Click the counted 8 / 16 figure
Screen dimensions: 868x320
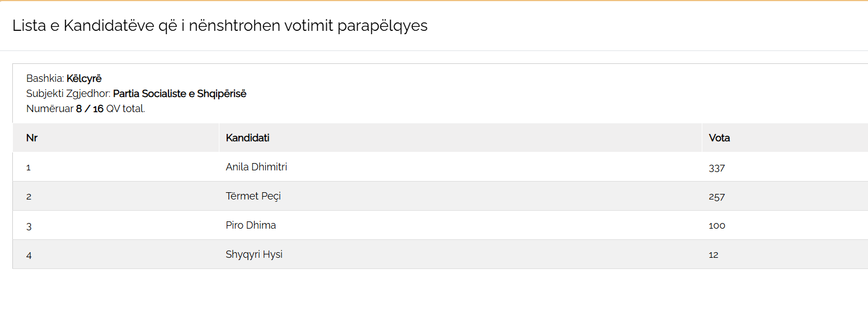click(90, 109)
